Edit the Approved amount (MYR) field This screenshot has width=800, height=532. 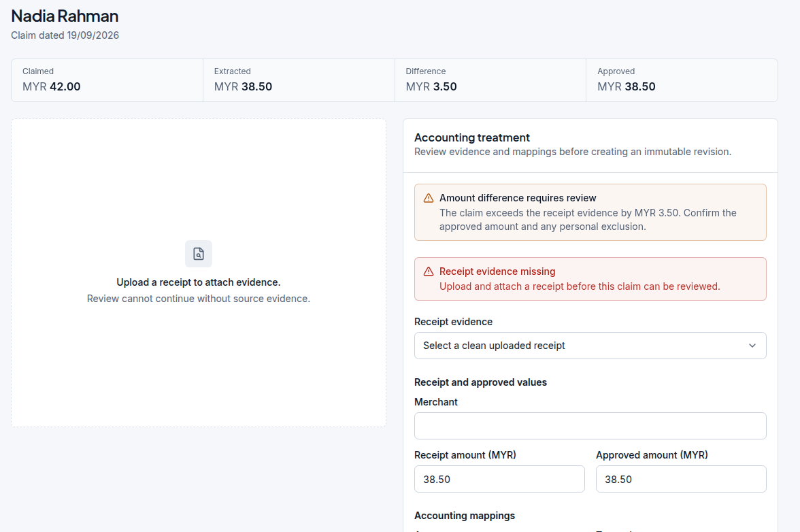[681, 479]
